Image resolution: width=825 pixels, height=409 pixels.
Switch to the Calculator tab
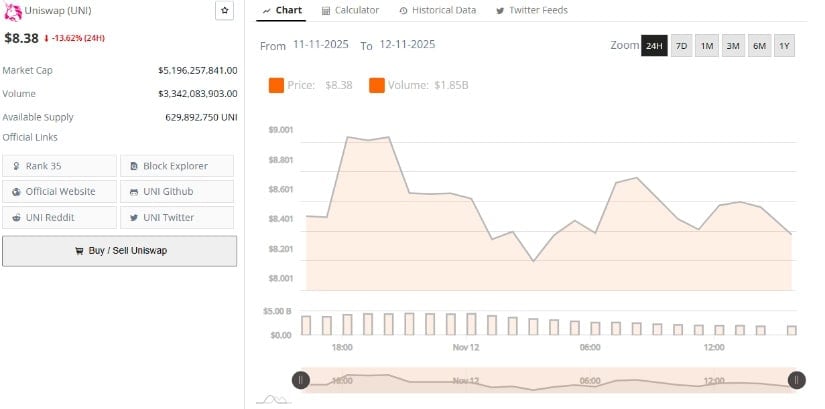(x=350, y=10)
